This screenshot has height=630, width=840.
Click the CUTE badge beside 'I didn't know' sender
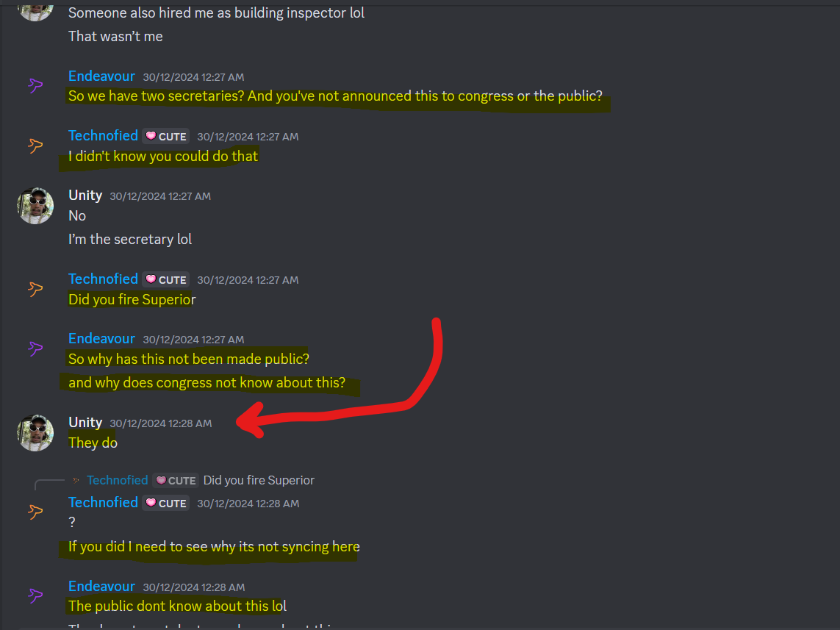click(x=166, y=136)
